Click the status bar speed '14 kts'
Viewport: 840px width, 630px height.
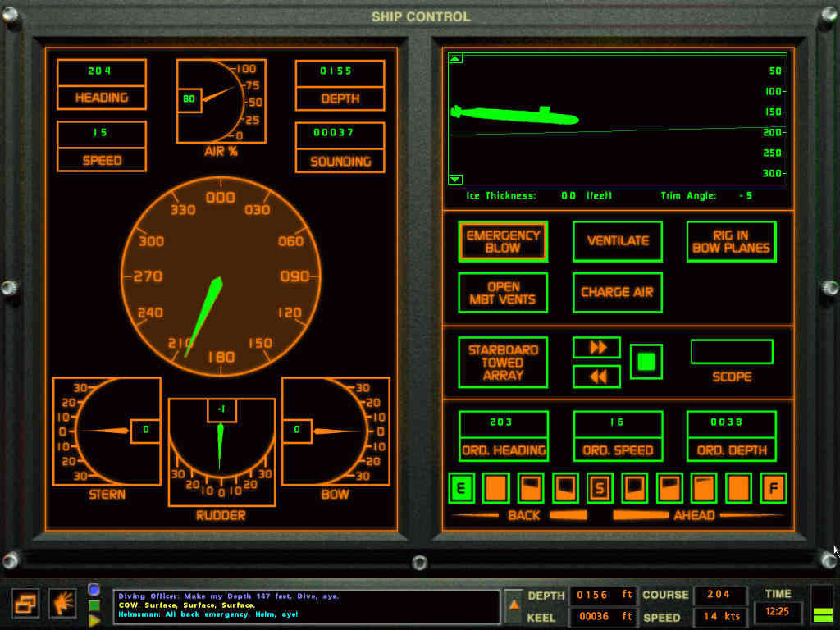tap(720, 617)
